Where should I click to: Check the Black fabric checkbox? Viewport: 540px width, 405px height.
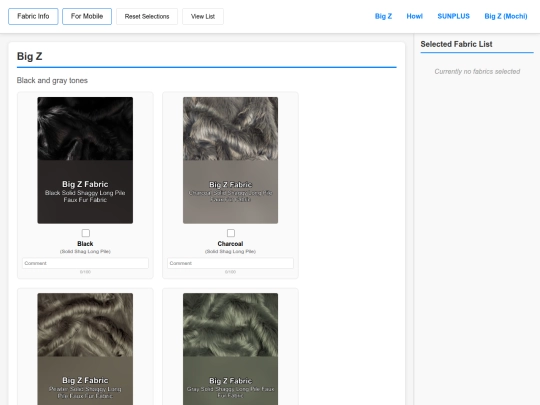pos(86,233)
